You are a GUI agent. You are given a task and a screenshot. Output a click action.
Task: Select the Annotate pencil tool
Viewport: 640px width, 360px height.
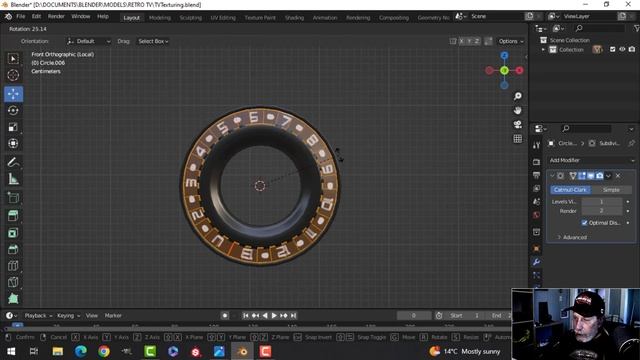click(13, 162)
